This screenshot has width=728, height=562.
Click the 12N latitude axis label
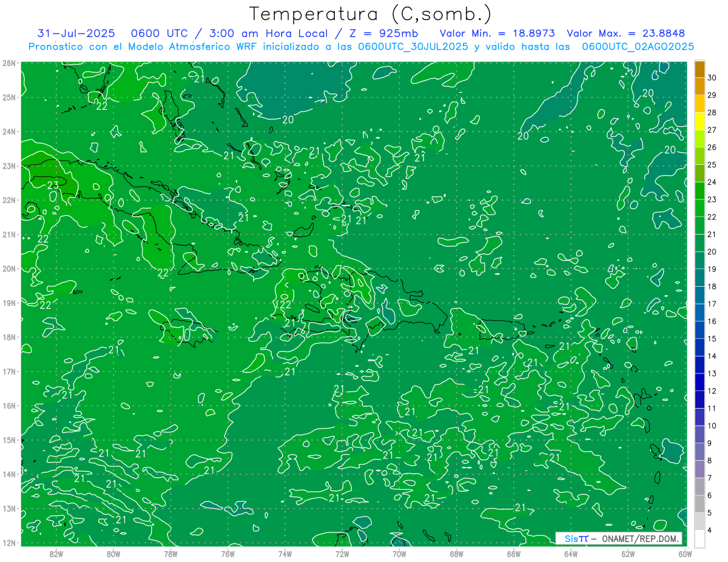pos(9,543)
